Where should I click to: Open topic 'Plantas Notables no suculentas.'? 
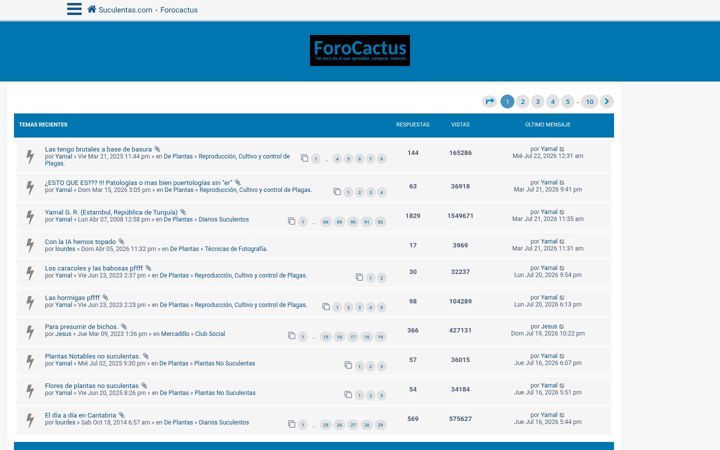(92, 356)
